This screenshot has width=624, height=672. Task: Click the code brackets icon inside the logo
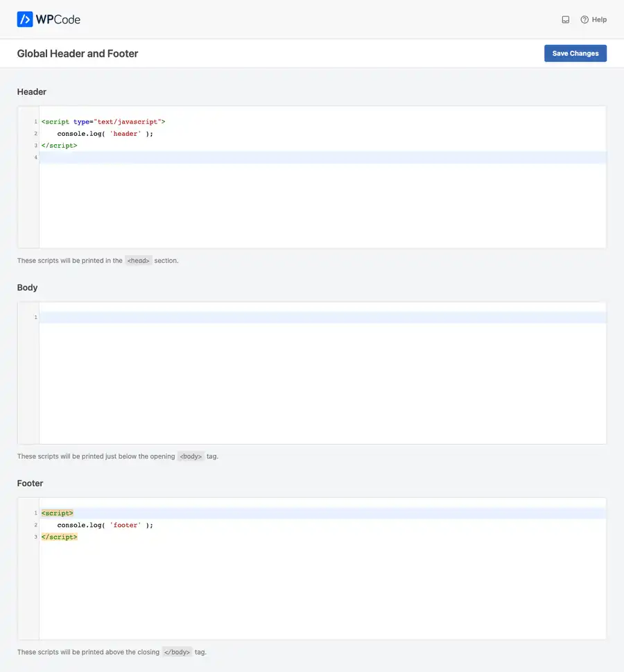[x=26, y=19]
